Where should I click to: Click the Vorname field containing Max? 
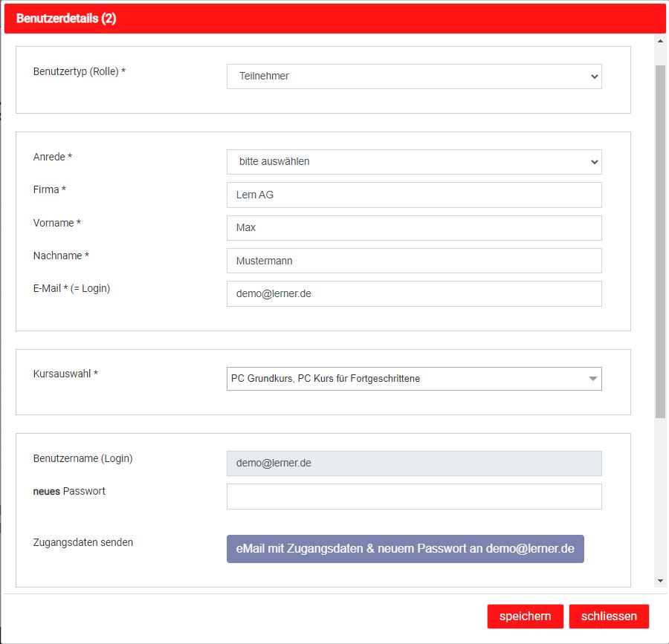414,227
